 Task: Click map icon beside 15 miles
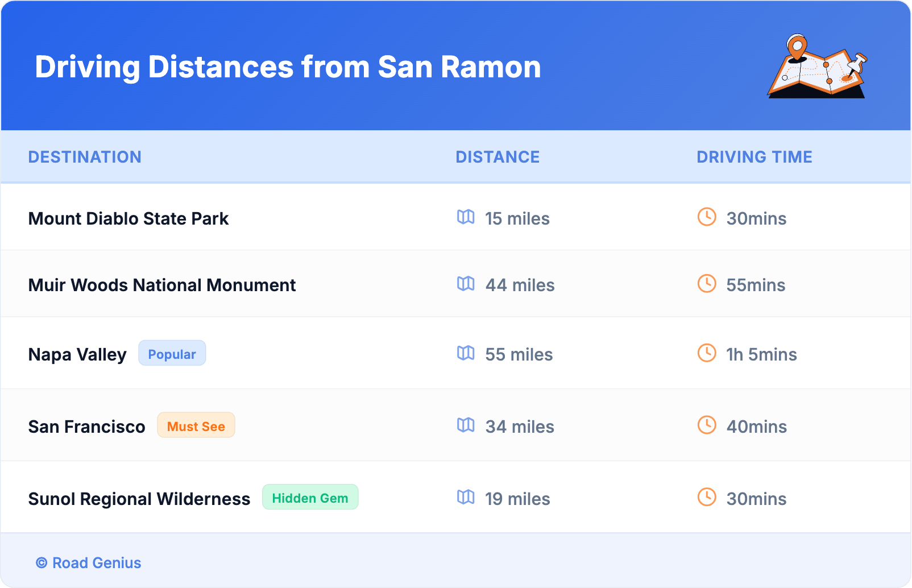(466, 217)
